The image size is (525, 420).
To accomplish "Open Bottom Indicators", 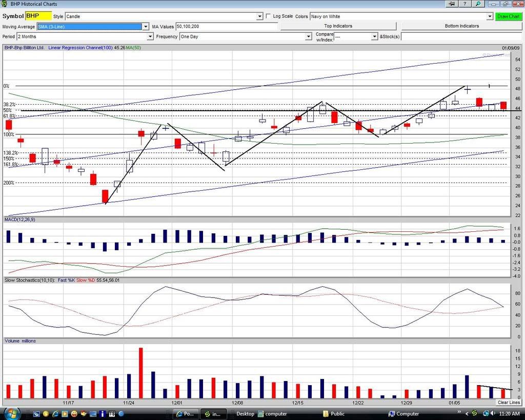I will click(x=462, y=26).
